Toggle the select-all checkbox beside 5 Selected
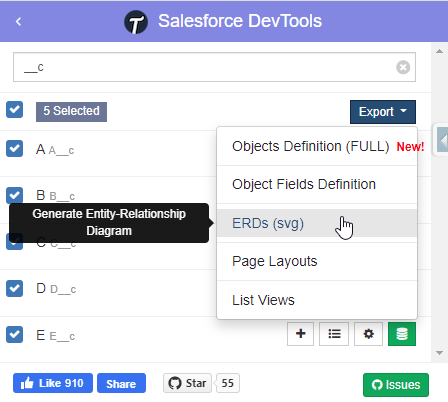The width and height of the screenshot is (448, 402). click(14, 110)
